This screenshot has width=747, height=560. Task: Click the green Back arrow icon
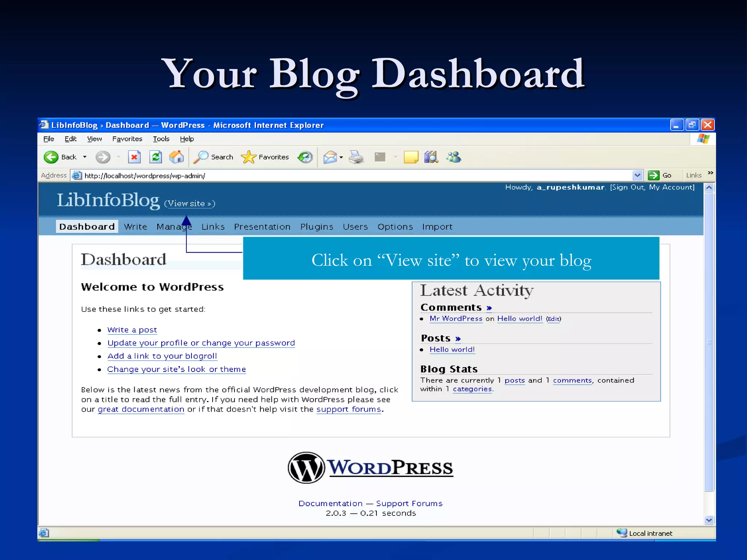point(51,157)
